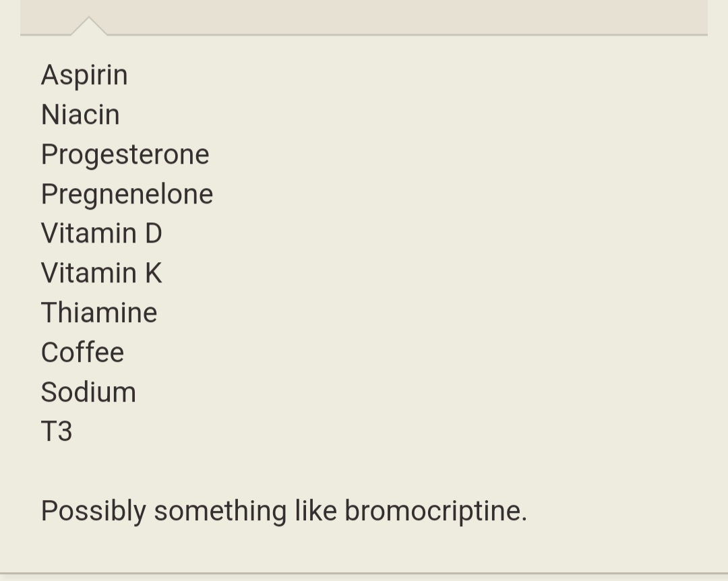Click the word bromocriptine in the sentence
The image size is (728, 581).
coord(436,512)
